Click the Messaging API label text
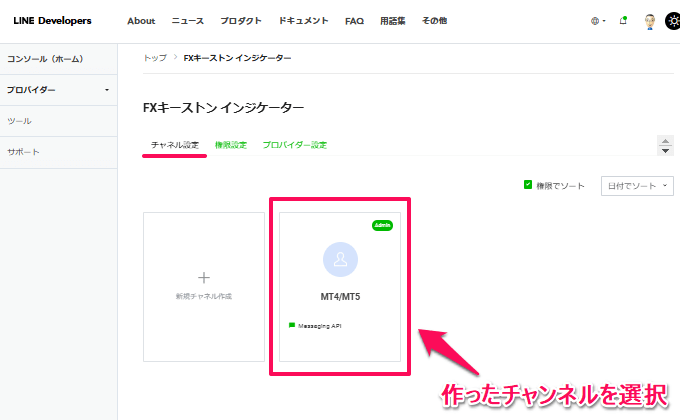 coord(320,326)
